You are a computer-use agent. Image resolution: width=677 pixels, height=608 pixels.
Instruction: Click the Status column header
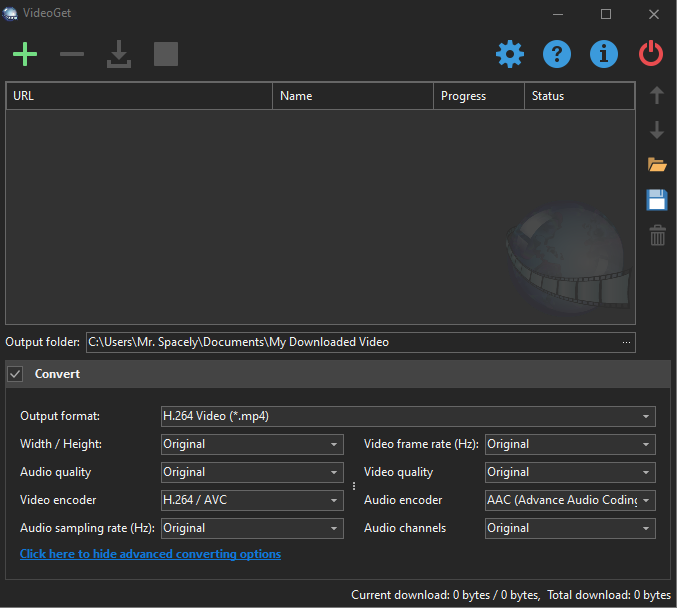pos(579,96)
